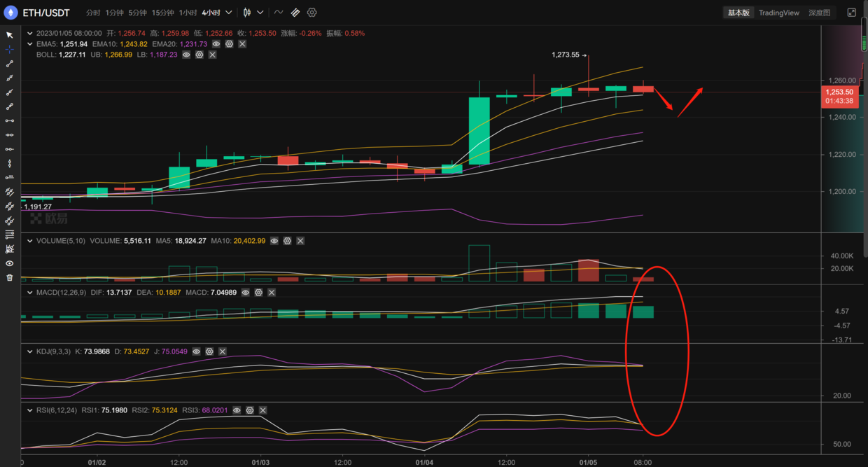This screenshot has height=467, width=868.
Task: Click the 01/05 date on time axis
Action: click(588, 462)
